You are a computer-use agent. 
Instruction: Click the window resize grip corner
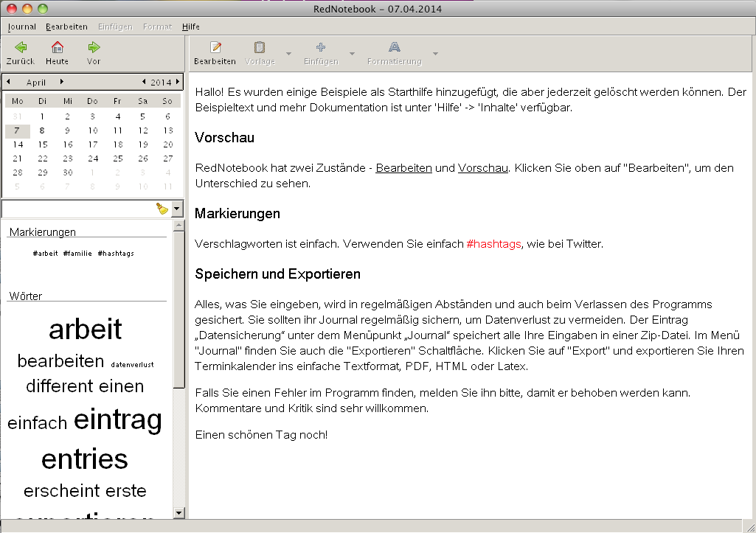pyautogui.click(x=749, y=527)
